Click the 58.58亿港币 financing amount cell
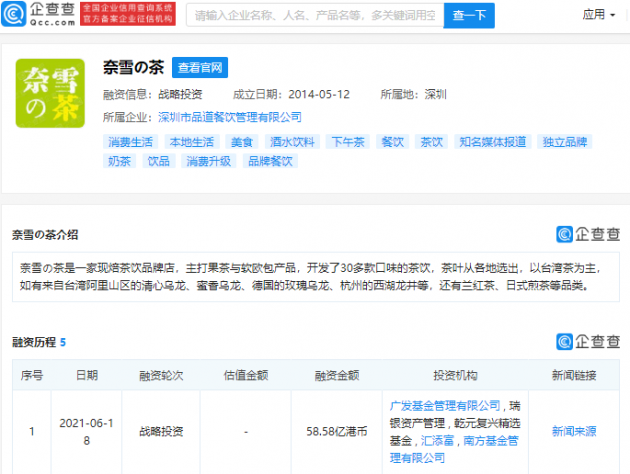The height and width of the screenshot is (474, 630). point(337,431)
